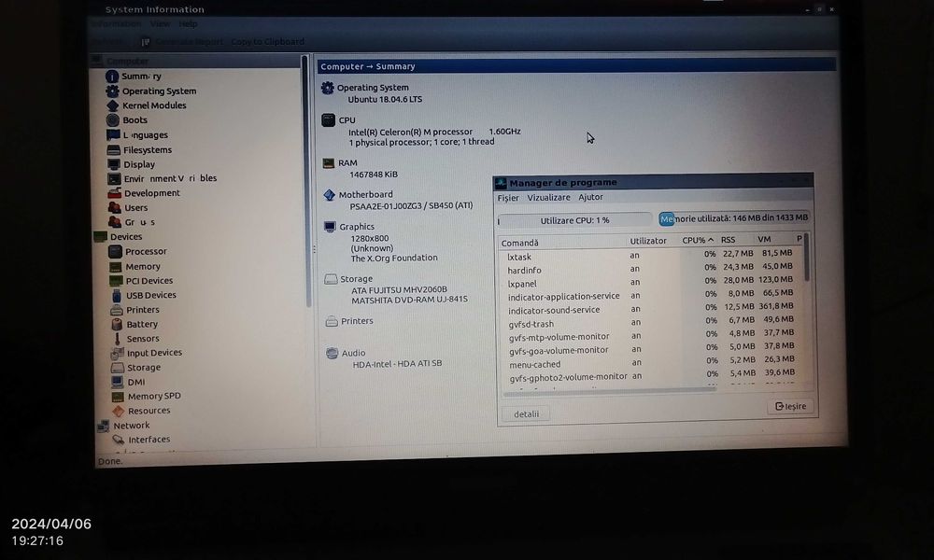
Task: Select the Battery tree entry
Action: (x=142, y=325)
